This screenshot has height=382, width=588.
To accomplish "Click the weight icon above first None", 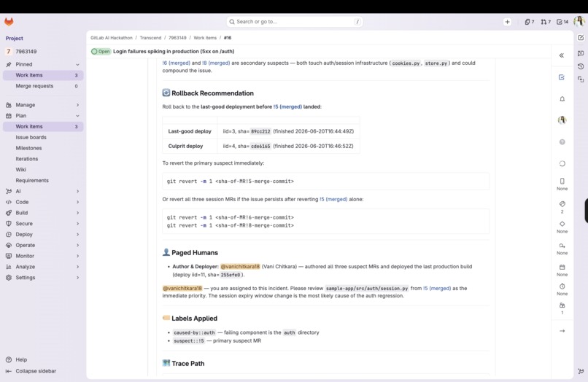I will click(562, 181).
